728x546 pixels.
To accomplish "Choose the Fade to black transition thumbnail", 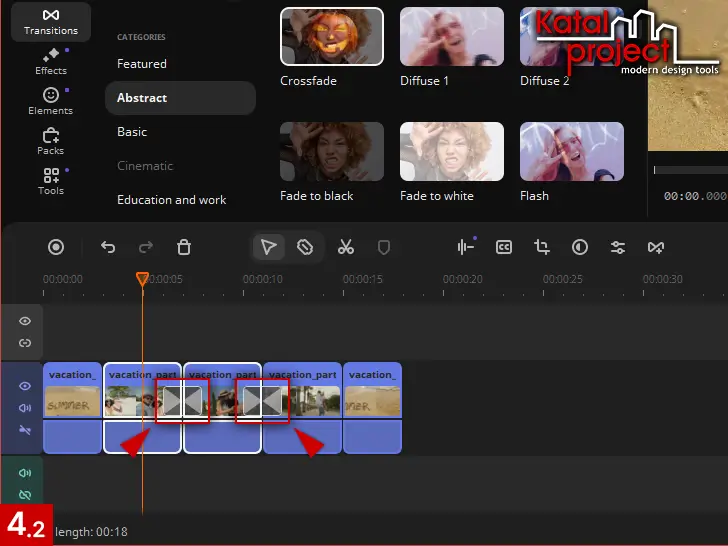I will [x=332, y=152].
